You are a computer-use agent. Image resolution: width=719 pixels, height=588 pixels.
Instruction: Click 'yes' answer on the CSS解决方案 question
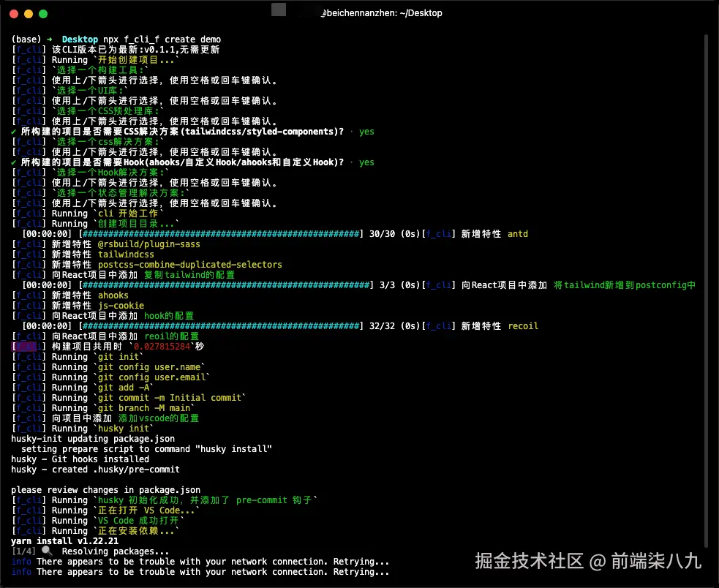tap(366, 132)
